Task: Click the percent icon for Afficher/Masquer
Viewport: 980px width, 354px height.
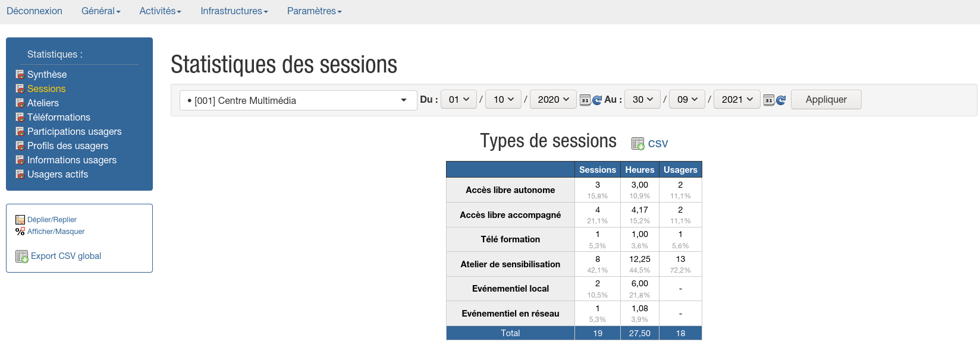Action: [x=20, y=232]
